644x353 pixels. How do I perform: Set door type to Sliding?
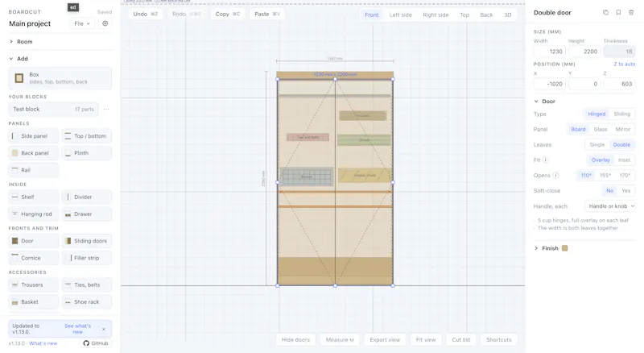click(x=621, y=114)
